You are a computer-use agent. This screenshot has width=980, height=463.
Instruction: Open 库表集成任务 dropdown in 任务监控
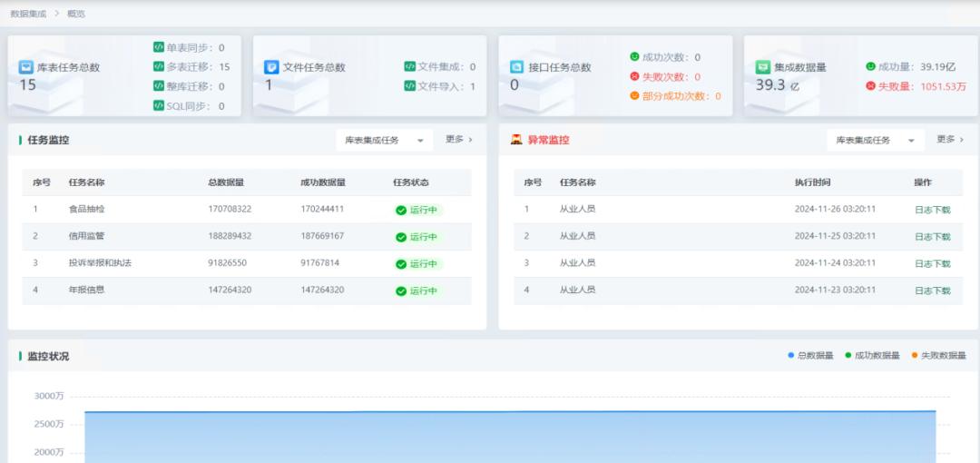(x=385, y=140)
